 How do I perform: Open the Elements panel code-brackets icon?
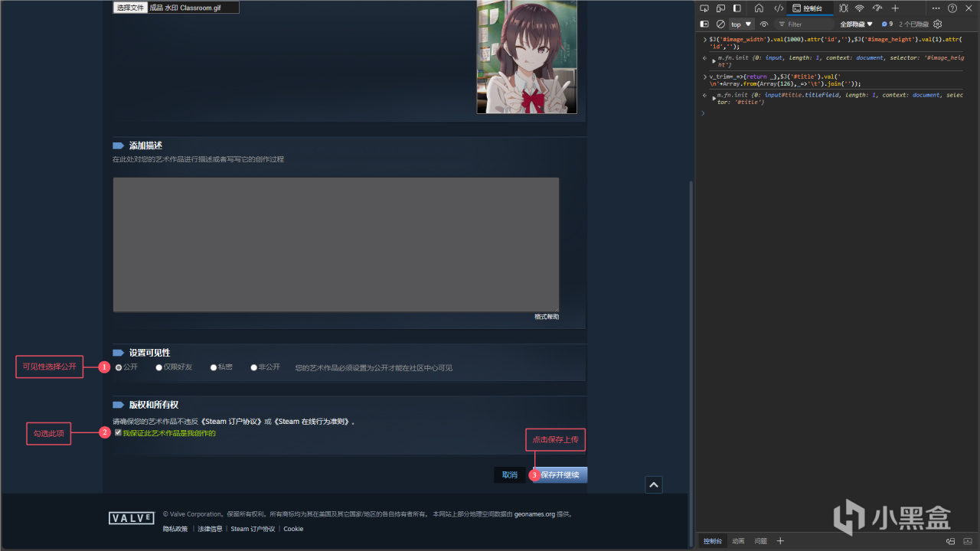(779, 8)
